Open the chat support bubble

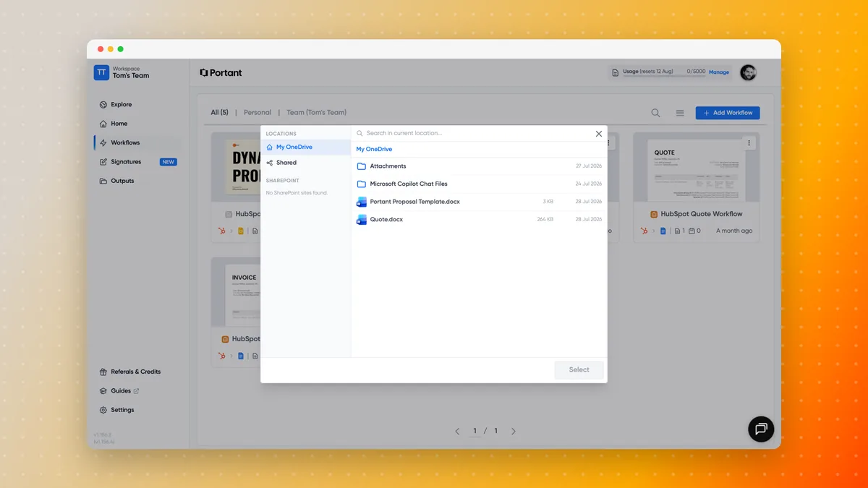(x=761, y=429)
